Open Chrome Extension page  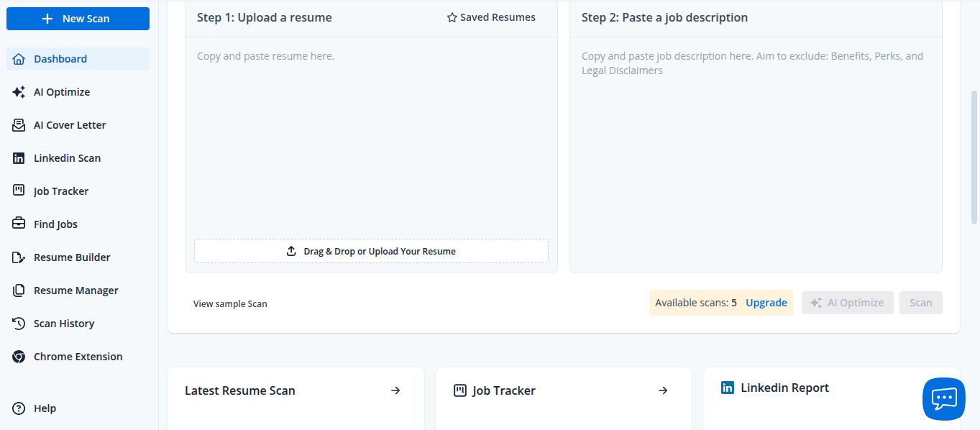(78, 357)
